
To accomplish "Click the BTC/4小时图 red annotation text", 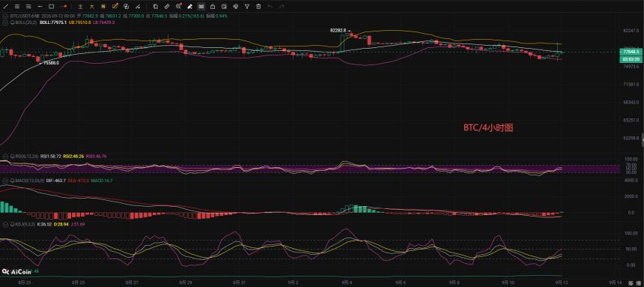I will (488, 128).
